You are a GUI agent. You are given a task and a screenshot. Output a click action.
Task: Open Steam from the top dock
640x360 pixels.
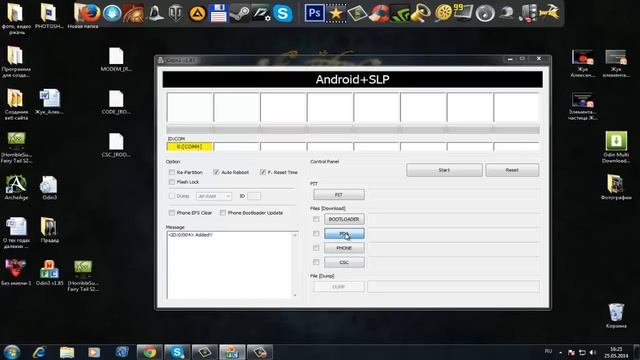pyautogui.click(x=240, y=13)
